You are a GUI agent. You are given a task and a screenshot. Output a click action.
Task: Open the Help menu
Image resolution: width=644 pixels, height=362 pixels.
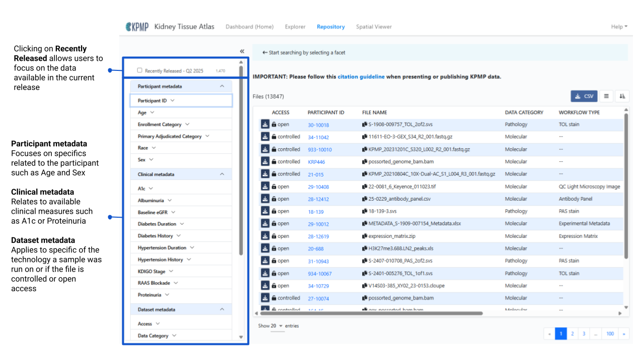pyautogui.click(x=619, y=27)
